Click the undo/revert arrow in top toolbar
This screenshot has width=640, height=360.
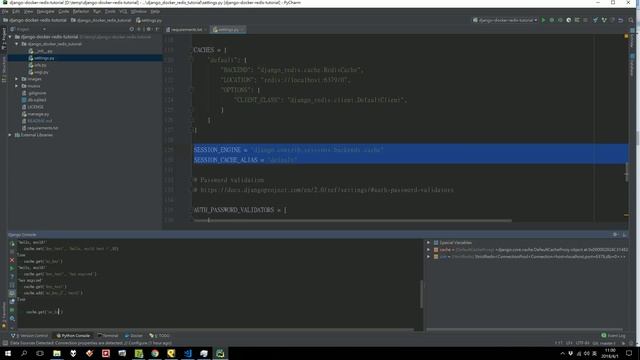(620, 20)
